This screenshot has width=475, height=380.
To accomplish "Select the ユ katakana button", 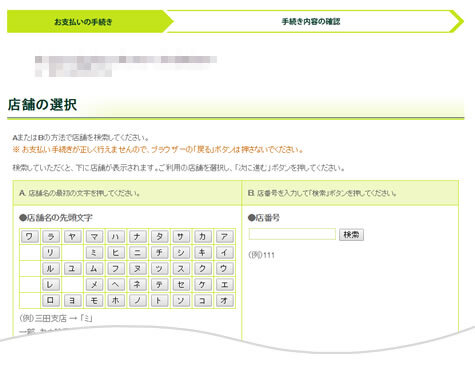I will click(x=72, y=269).
